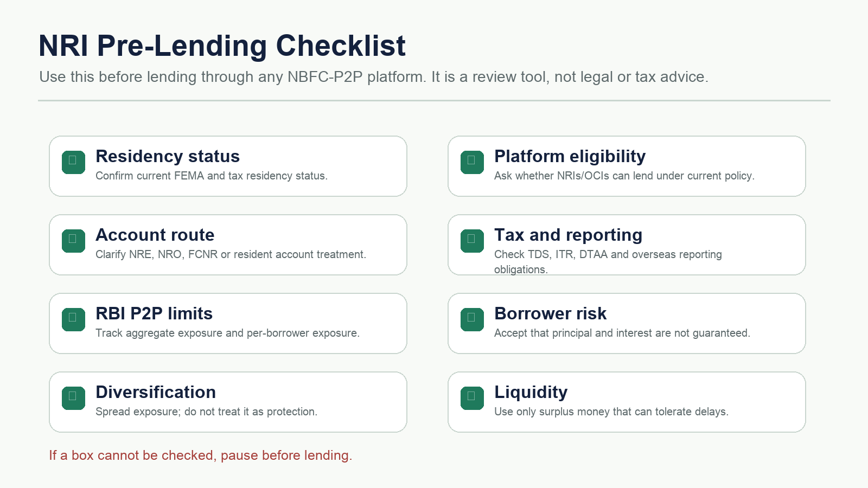
Task: Select the Residency status heading
Action: (168, 156)
